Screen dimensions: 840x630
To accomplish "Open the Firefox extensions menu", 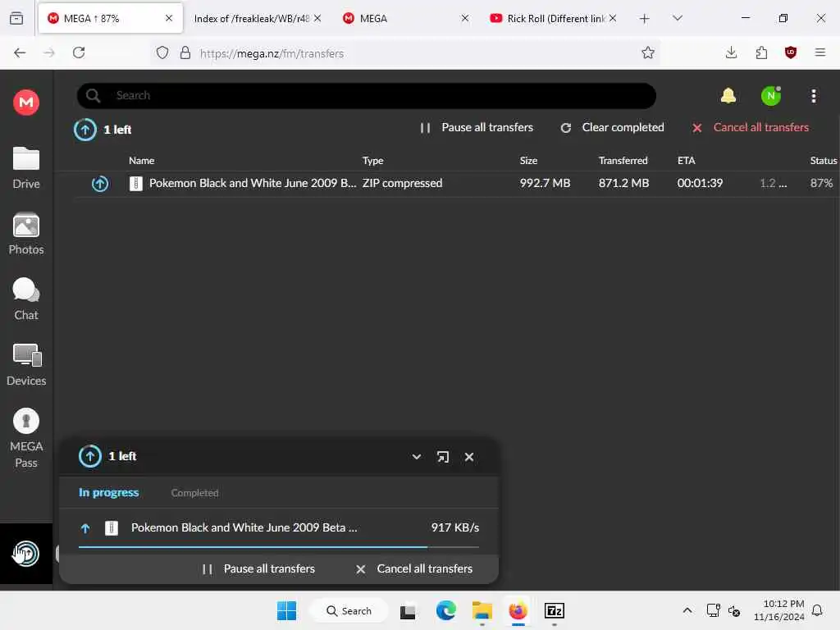I will coord(761,52).
